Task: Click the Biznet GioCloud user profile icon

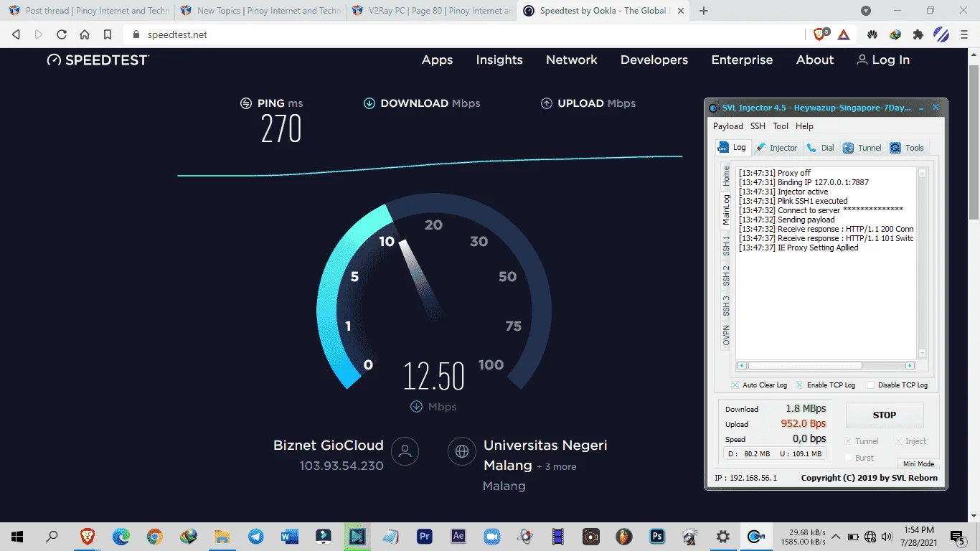Action: click(x=405, y=451)
